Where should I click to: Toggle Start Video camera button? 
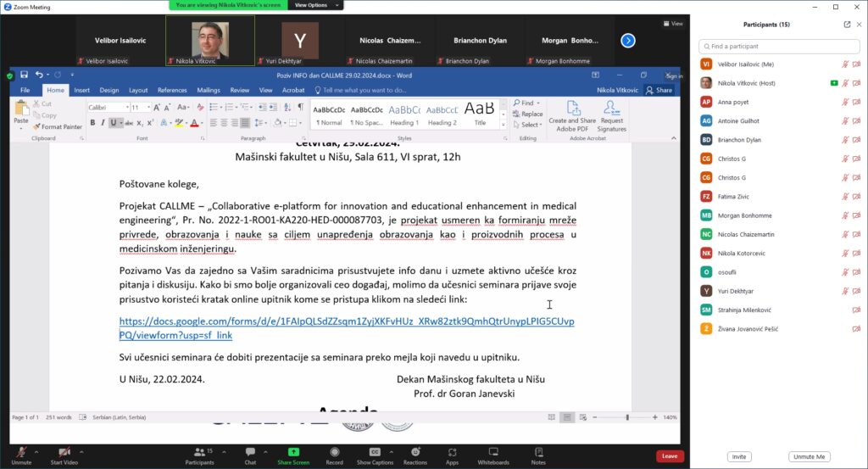pyautogui.click(x=64, y=453)
